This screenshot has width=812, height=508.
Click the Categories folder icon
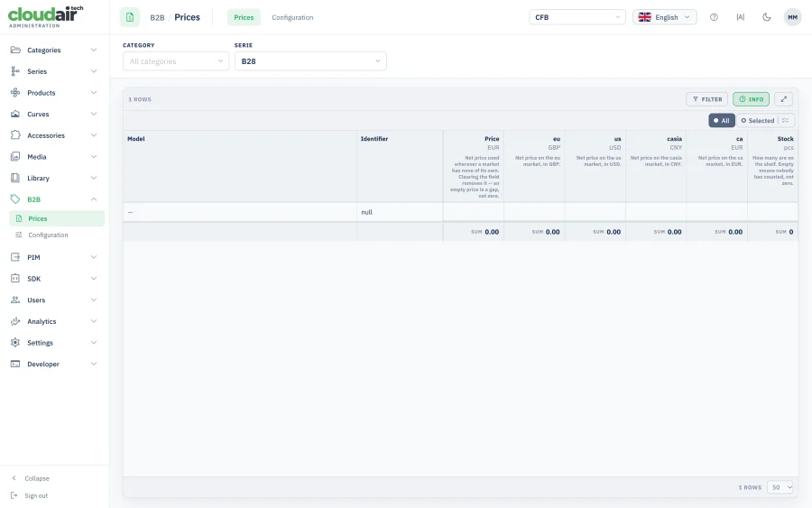(15, 50)
